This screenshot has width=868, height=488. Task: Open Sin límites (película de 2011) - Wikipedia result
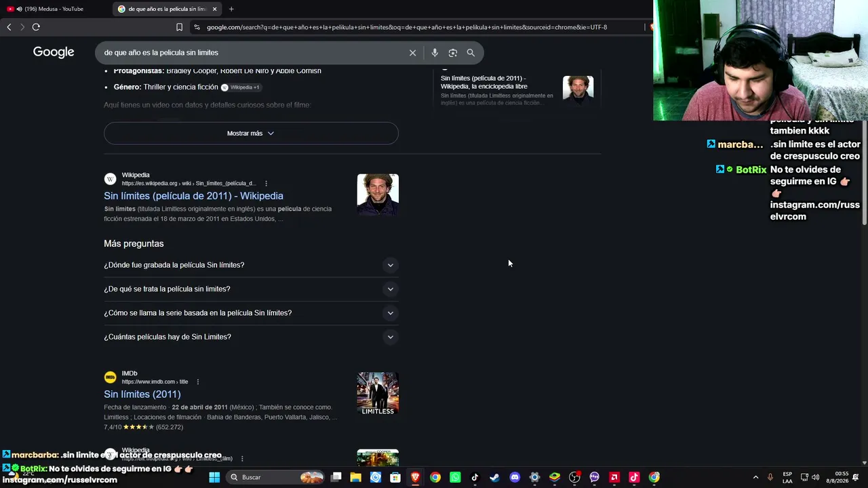(x=193, y=196)
